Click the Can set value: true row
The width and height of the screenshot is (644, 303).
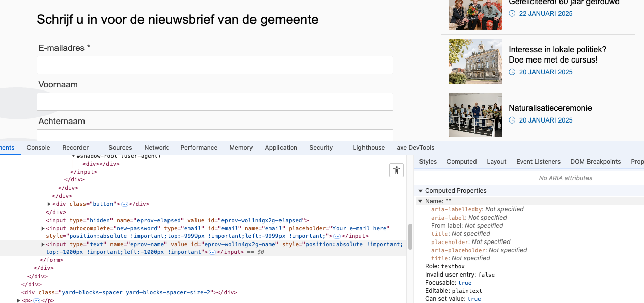tap(453, 299)
